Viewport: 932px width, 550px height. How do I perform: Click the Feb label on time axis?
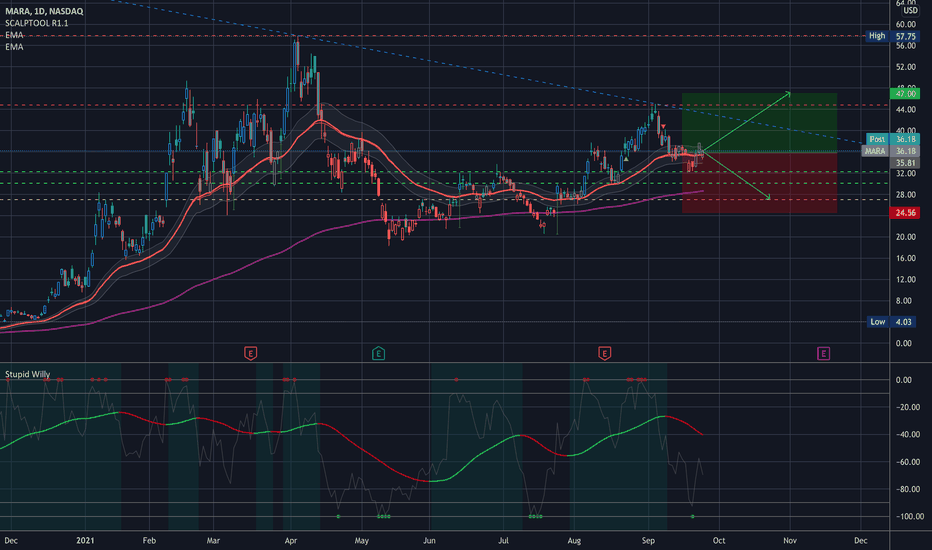(149, 540)
